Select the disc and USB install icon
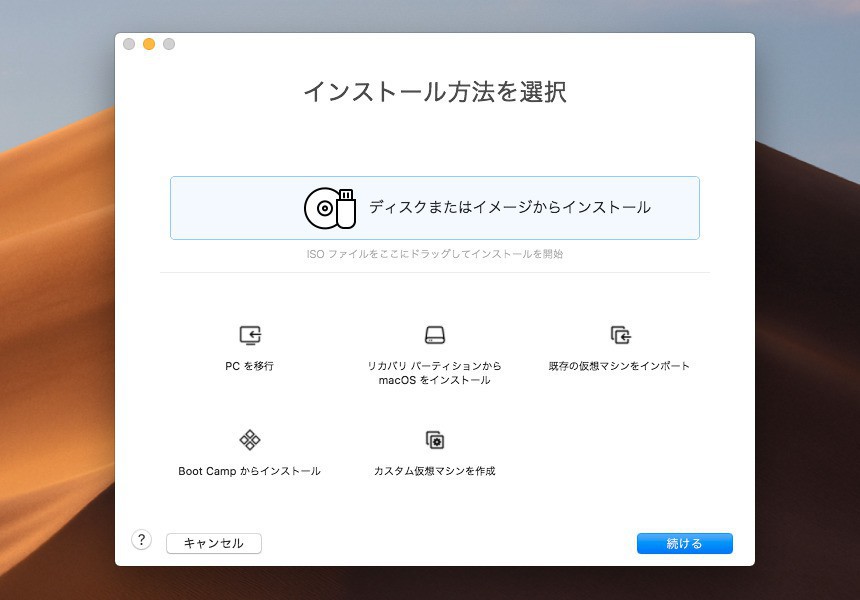860x600 pixels. (x=330, y=208)
